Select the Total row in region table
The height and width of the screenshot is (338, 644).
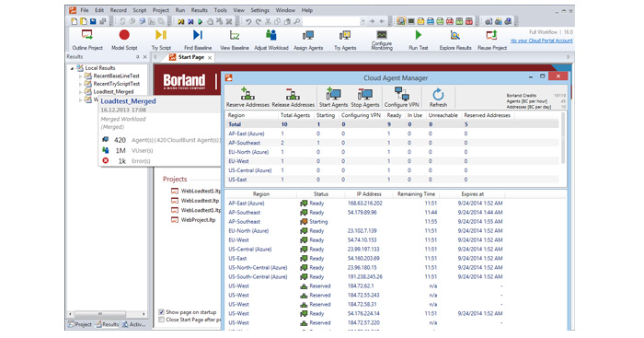click(392, 124)
